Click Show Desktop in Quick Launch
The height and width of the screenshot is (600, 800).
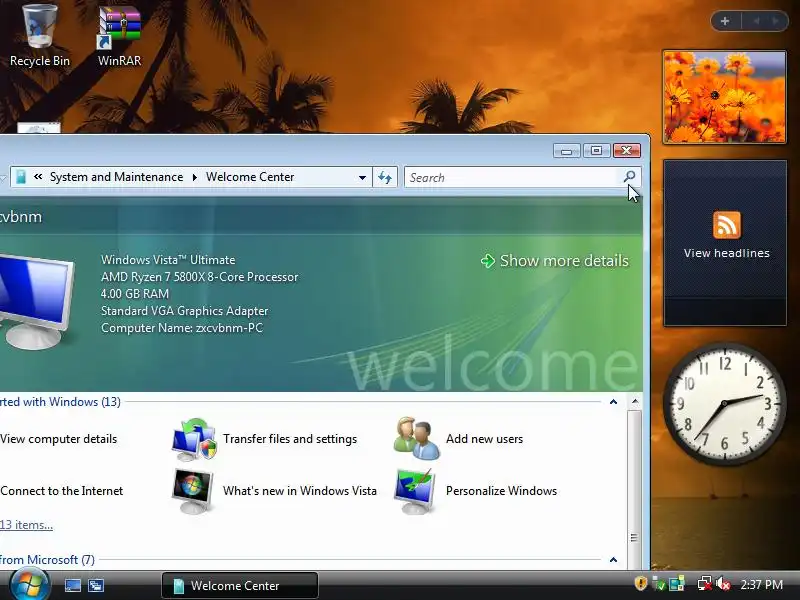(x=72, y=585)
